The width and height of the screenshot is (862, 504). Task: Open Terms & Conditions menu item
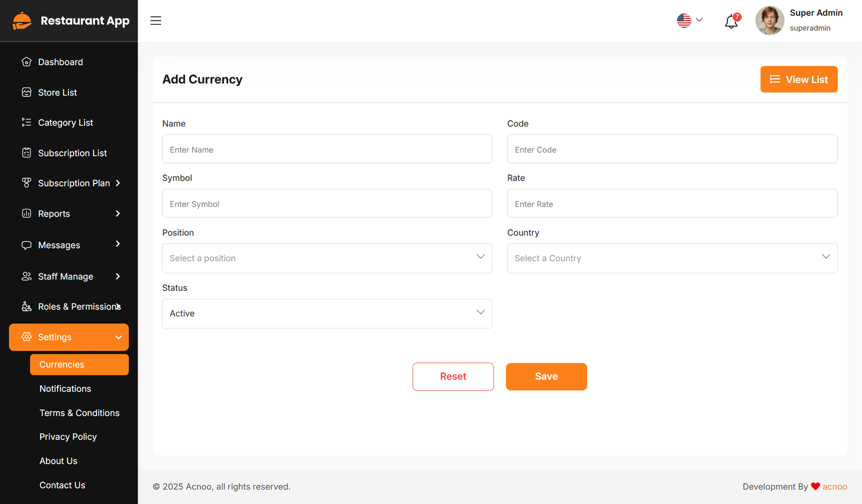[79, 413]
